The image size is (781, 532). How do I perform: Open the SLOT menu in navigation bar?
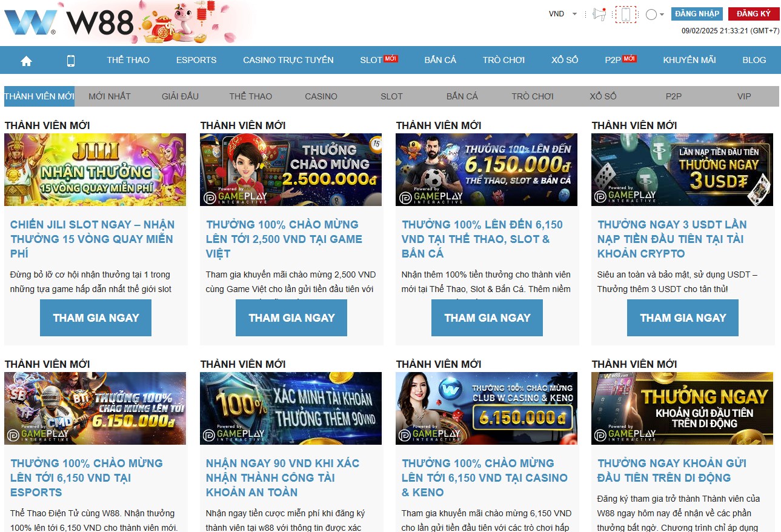click(x=371, y=60)
